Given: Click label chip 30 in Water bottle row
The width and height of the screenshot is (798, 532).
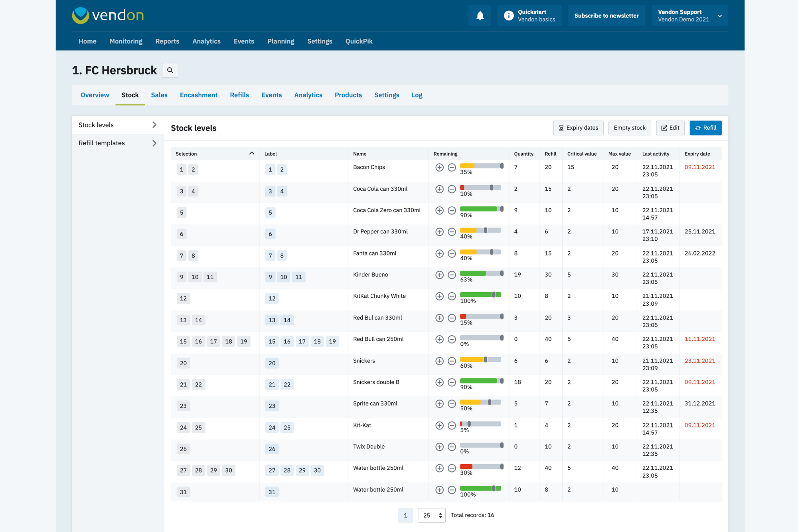Looking at the screenshot, I should (317, 471).
